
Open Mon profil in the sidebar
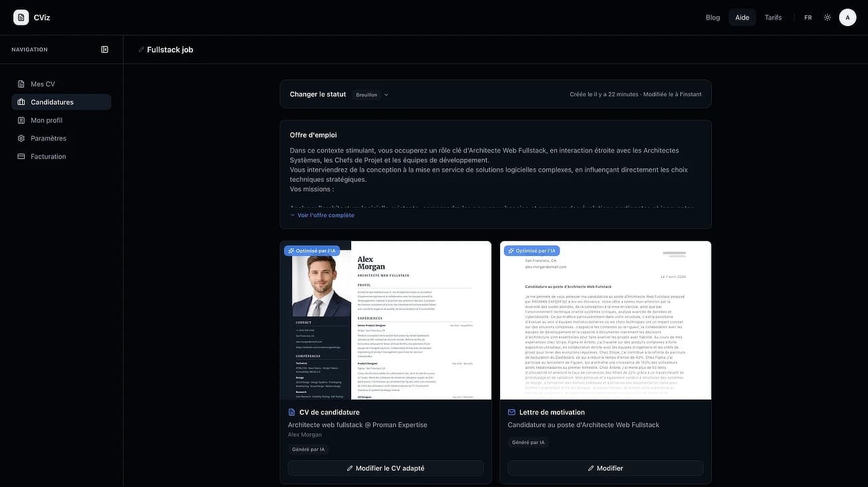[x=61, y=120]
